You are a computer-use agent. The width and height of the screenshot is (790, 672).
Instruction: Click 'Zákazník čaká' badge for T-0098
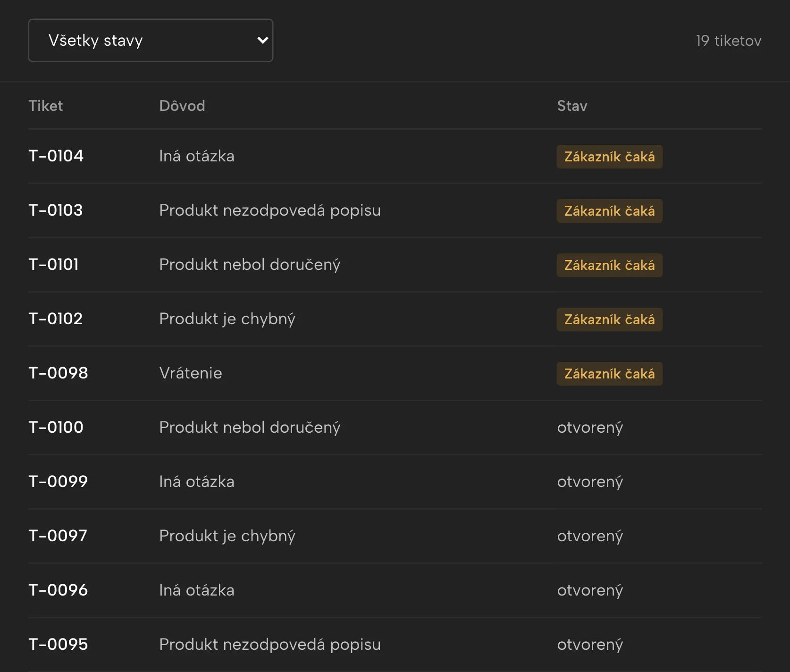pyautogui.click(x=610, y=374)
